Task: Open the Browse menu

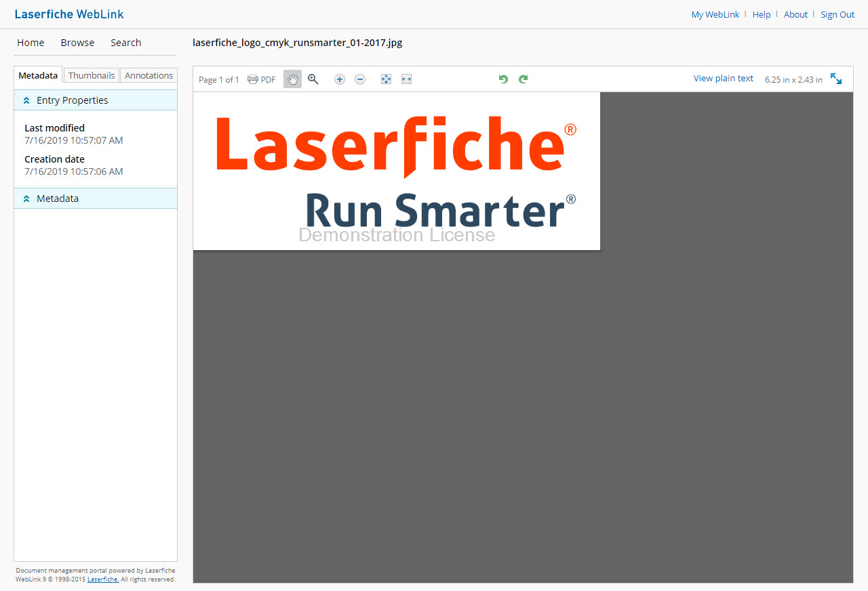Action: tap(77, 43)
